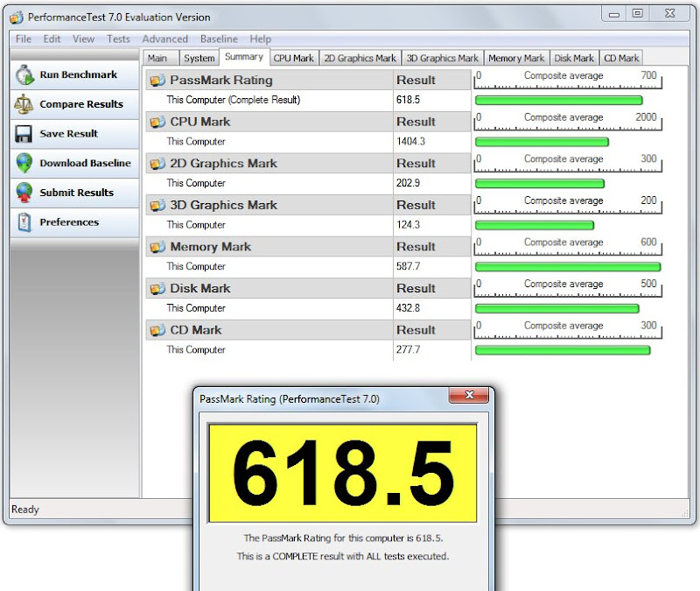Click the 3D Graphics Mark green result bar
700x591 pixels.
pos(535,225)
